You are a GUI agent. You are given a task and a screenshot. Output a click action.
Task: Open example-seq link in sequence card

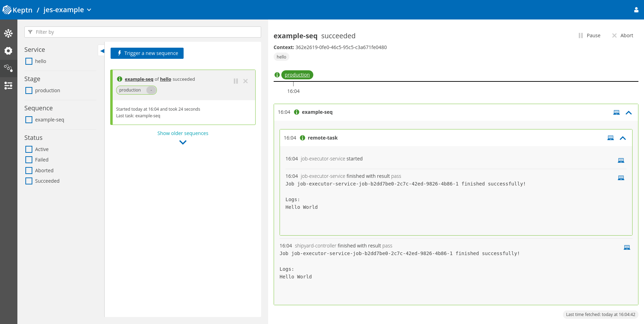click(139, 79)
